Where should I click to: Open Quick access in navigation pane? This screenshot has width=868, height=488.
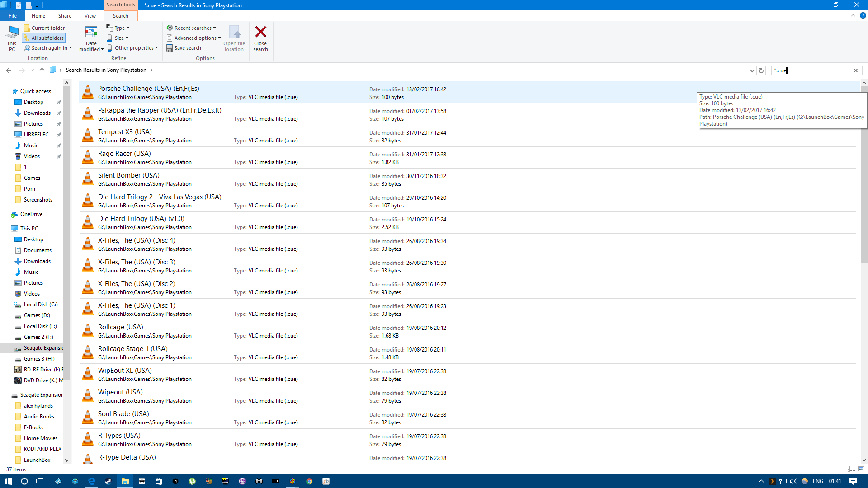(35, 91)
